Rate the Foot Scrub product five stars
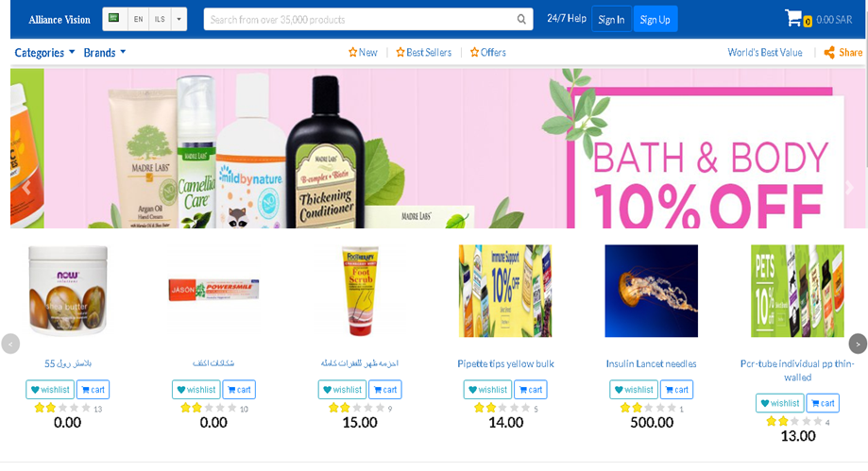This screenshot has height=471, width=868. tap(380, 408)
